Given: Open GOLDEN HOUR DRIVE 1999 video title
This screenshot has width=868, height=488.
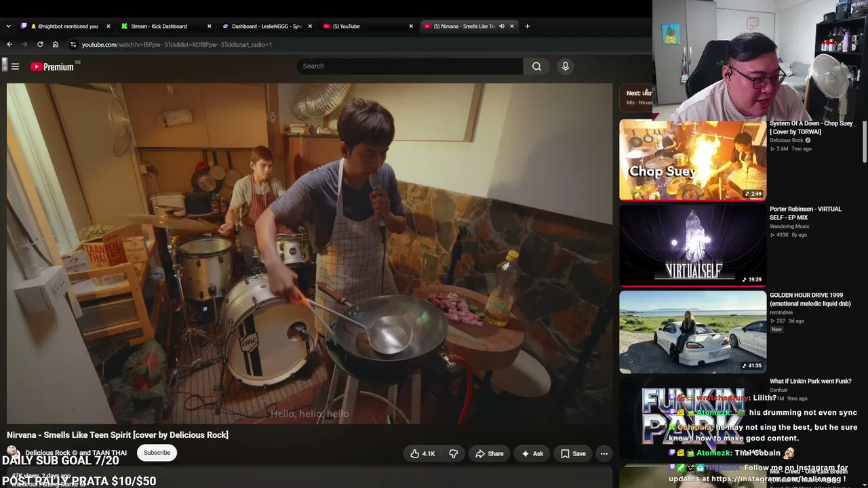Looking at the screenshot, I should (x=810, y=300).
